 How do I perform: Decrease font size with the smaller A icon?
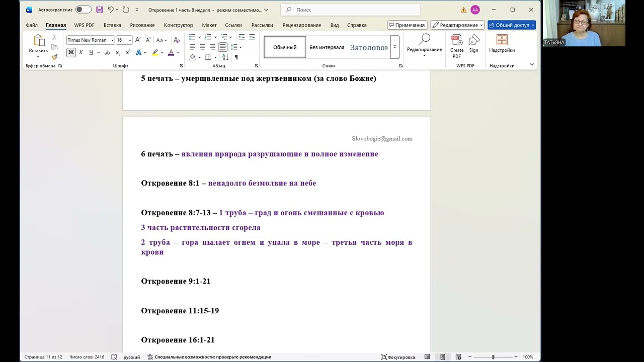pos(148,40)
